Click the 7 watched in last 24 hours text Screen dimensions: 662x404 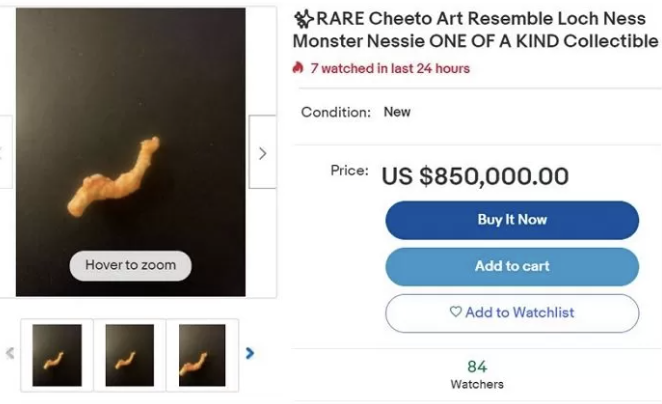[x=389, y=68]
